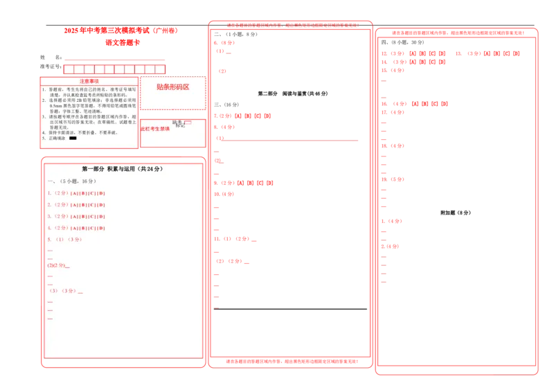Click the bottom red notice in middle column
The height and width of the screenshot is (392, 554).
(292, 362)
